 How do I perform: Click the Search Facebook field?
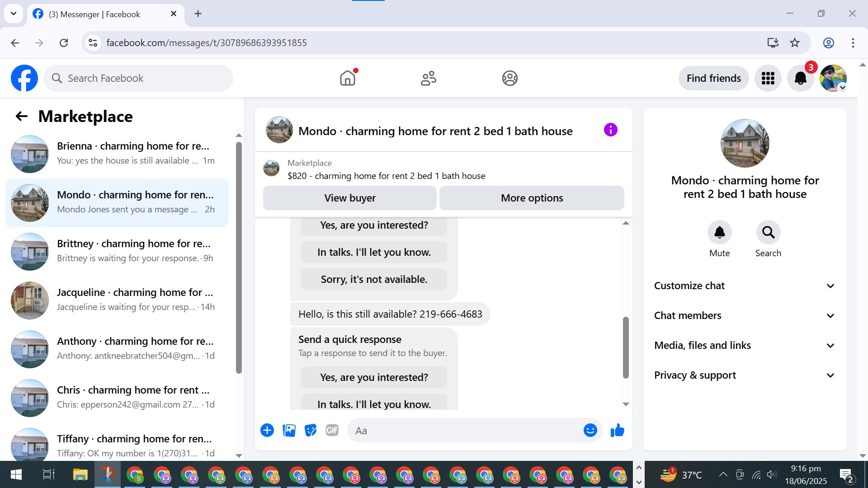[x=138, y=78]
